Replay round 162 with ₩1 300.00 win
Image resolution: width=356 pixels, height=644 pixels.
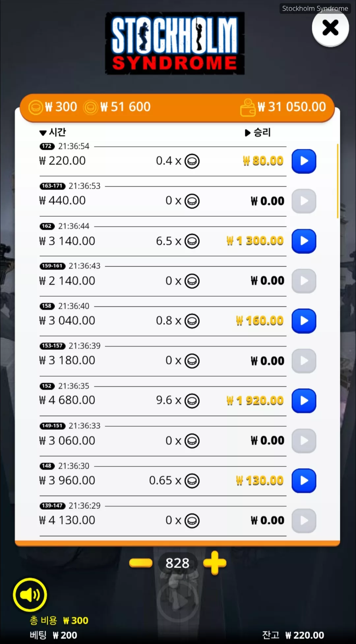pos(304,241)
